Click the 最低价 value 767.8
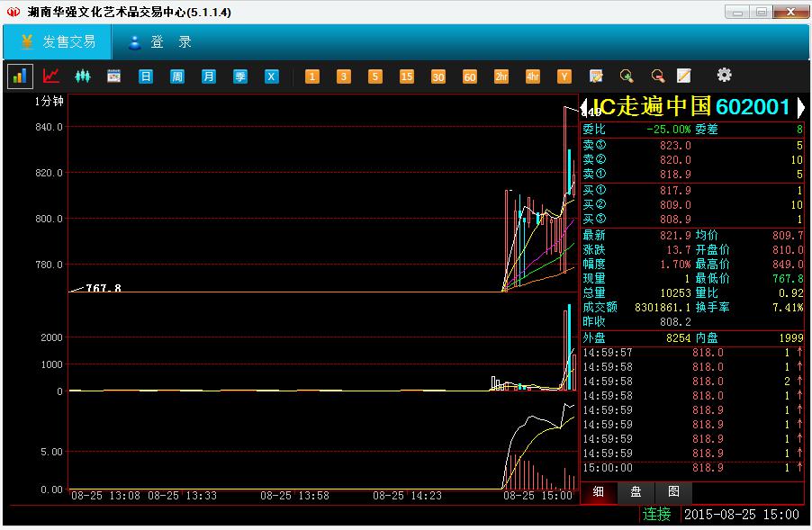Image resolution: width=812 pixels, height=530 pixels. pos(788,278)
